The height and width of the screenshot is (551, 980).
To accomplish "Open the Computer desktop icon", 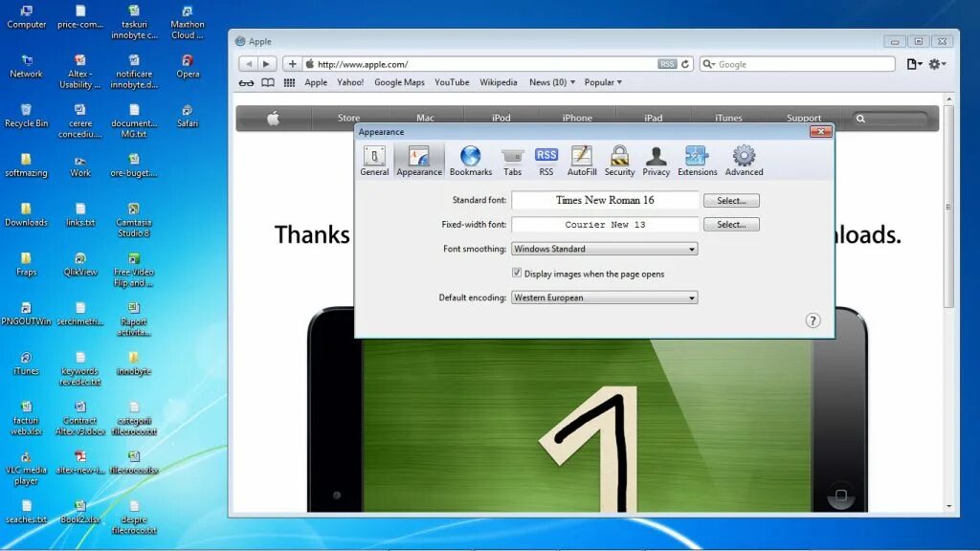I will click(26, 17).
